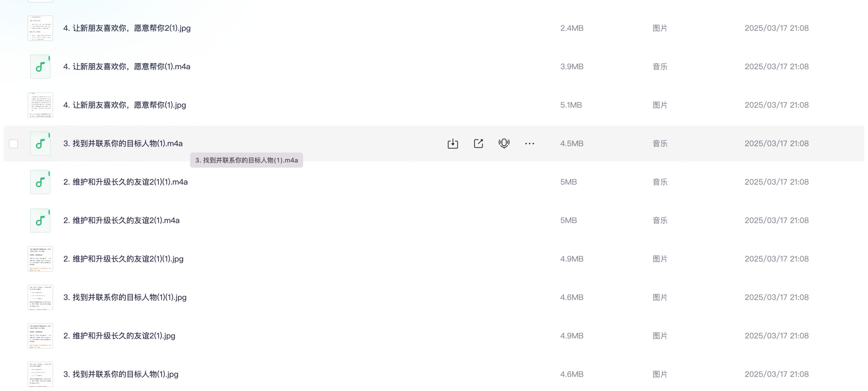Select file name 2. 维护和升级长久的友谊2(1)(1).m4a
868x391 pixels.
125,182
